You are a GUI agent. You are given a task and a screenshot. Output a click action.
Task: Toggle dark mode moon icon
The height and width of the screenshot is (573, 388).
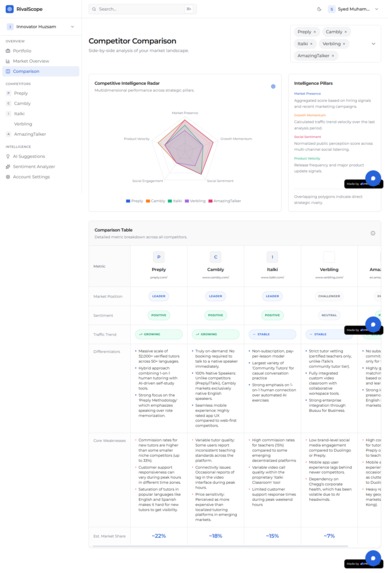(319, 9)
